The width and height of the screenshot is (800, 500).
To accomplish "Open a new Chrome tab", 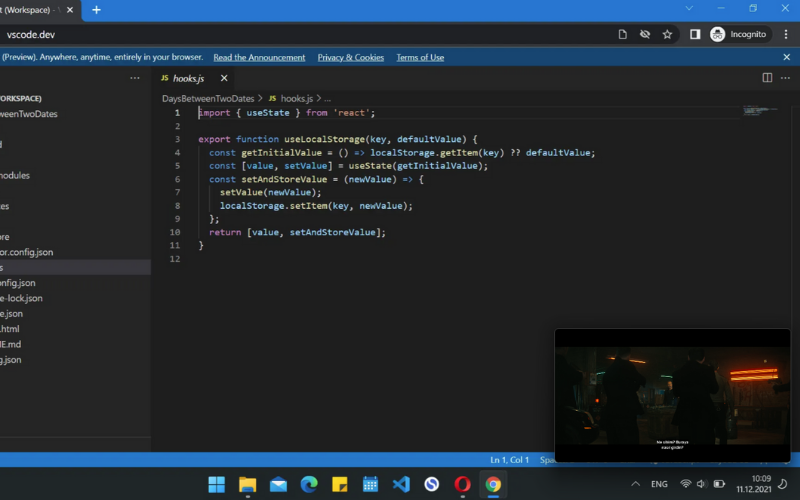I will 96,9.
